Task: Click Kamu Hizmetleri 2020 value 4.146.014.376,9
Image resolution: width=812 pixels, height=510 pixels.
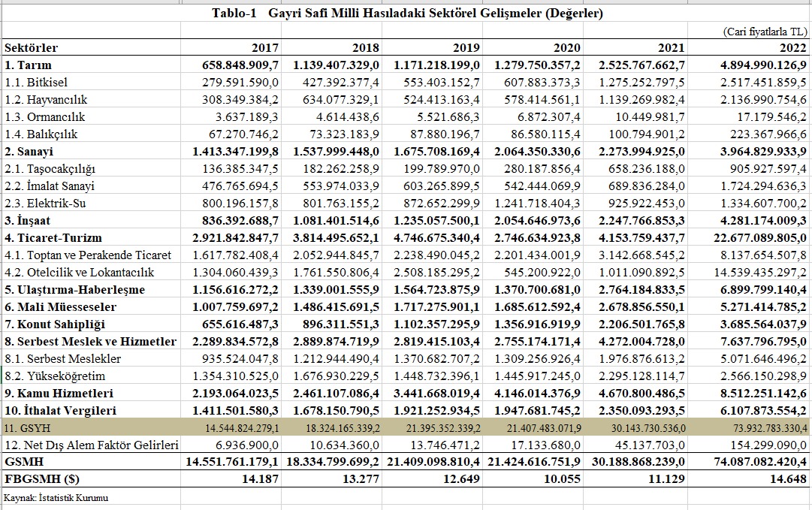Action: [538, 394]
